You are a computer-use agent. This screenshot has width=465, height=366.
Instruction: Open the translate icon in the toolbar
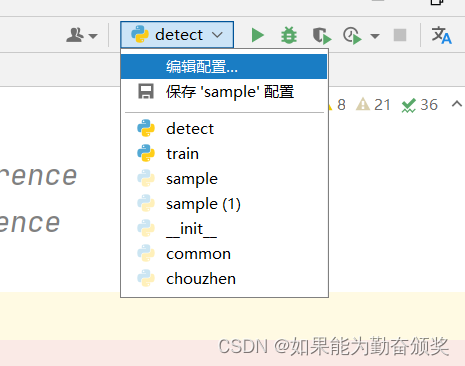point(441,35)
